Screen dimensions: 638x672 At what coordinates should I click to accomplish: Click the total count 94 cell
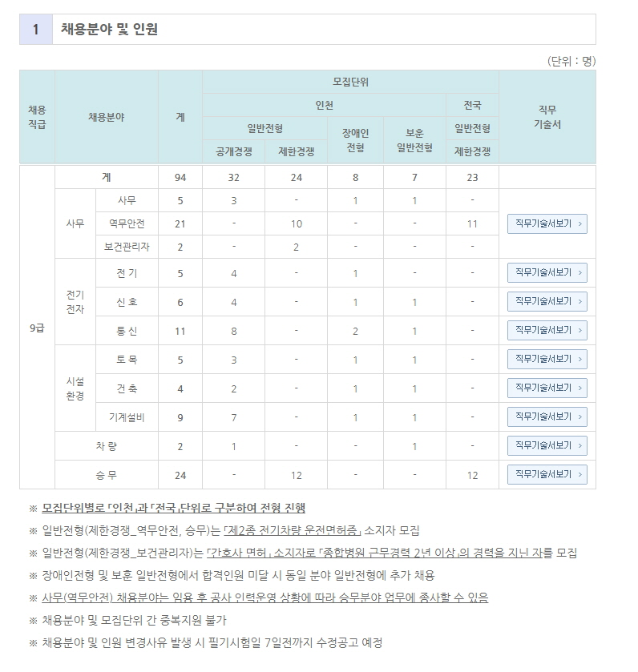(x=180, y=177)
